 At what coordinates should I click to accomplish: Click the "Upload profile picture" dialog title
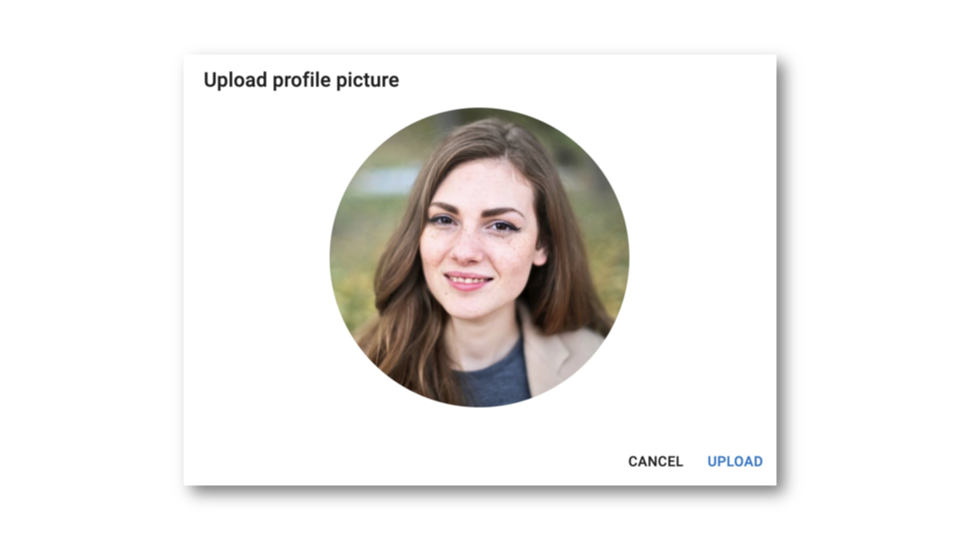(x=301, y=80)
